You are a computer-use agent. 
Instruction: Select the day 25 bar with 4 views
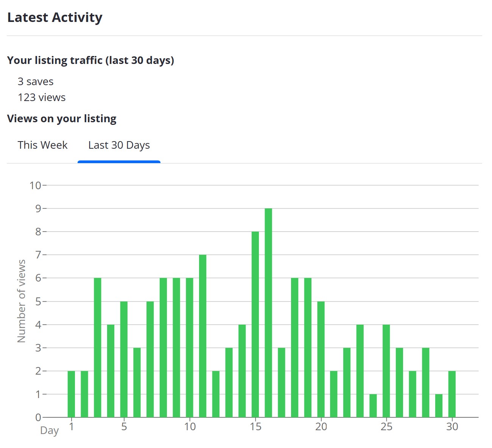[x=386, y=371]
